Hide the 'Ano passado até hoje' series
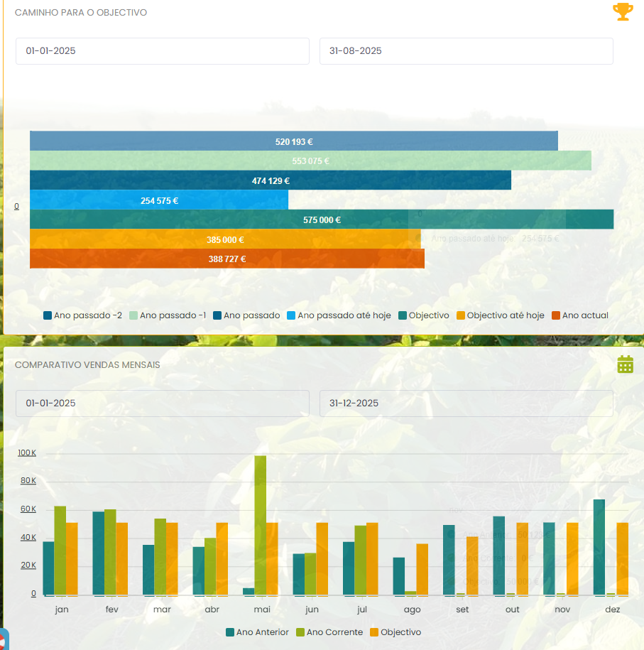This screenshot has width=644, height=650. [338, 315]
